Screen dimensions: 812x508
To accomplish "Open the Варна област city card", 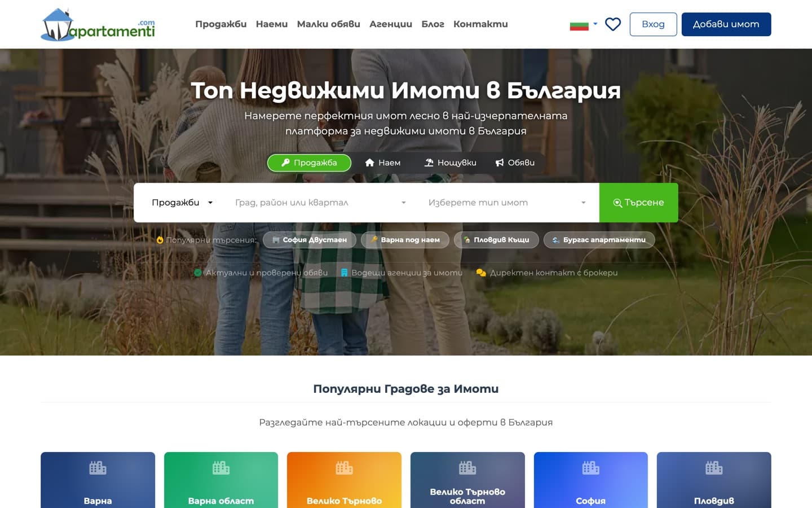I will [x=221, y=480].
